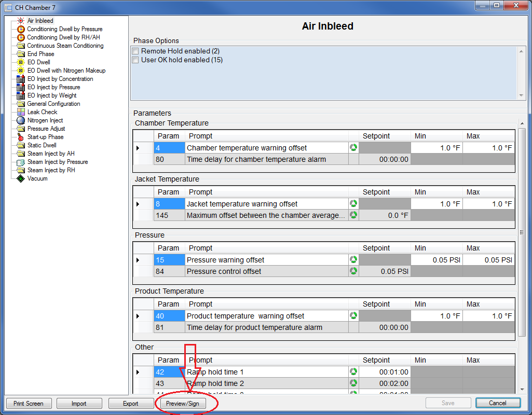Tick the User OK hold enabled checkbox
This screenshot has height=415, width=532.
(x=135, y=60)
